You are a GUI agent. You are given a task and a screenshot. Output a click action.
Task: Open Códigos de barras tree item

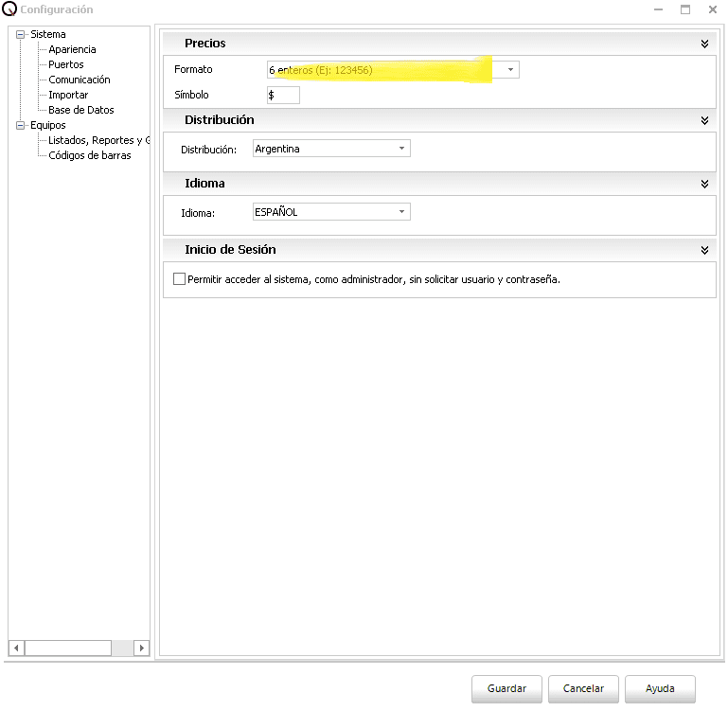(90, 155)
